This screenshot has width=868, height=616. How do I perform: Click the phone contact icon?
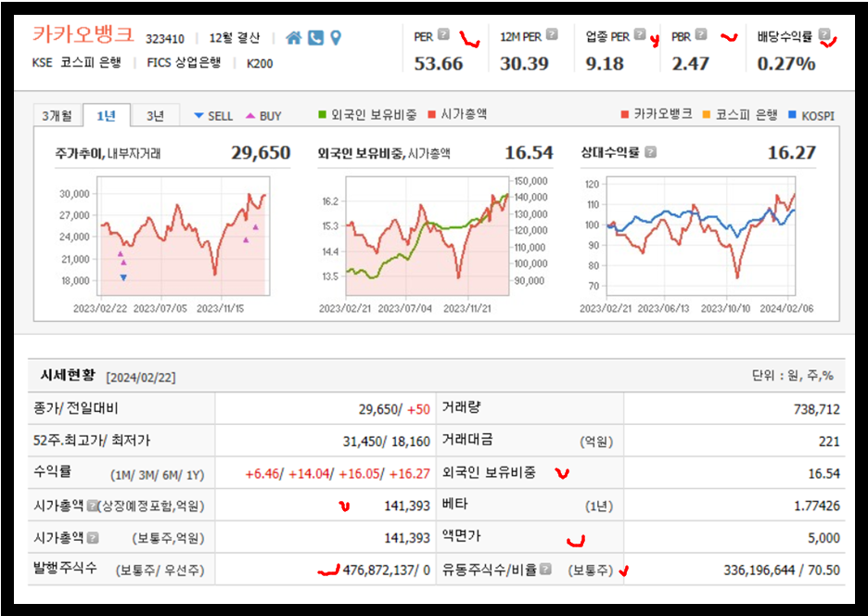click(x=315, y=38)
